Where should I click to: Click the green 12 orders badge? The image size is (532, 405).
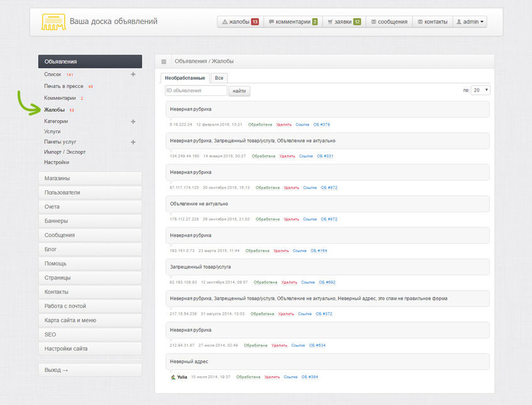pos(357,22)
